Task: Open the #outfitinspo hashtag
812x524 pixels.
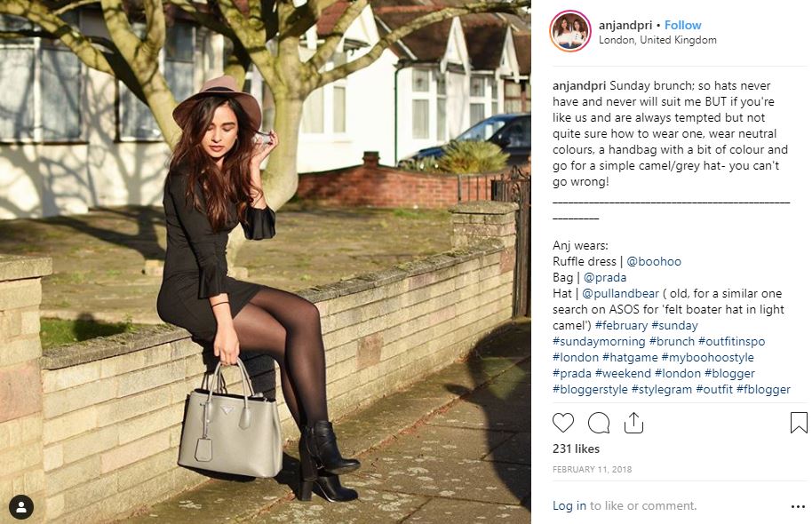Action: point(731,342)
